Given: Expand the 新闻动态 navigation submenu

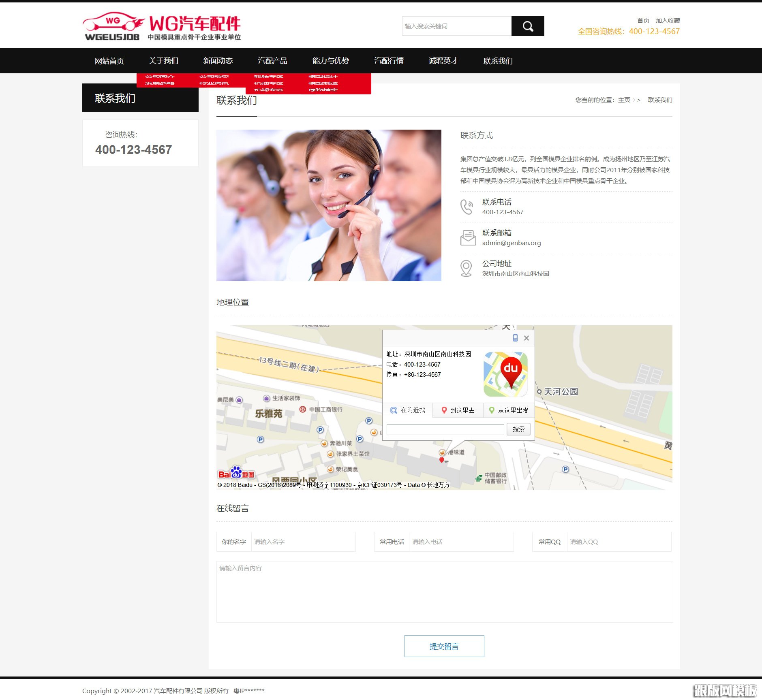Looking at the screenshot, I should (x=218, y=61).
